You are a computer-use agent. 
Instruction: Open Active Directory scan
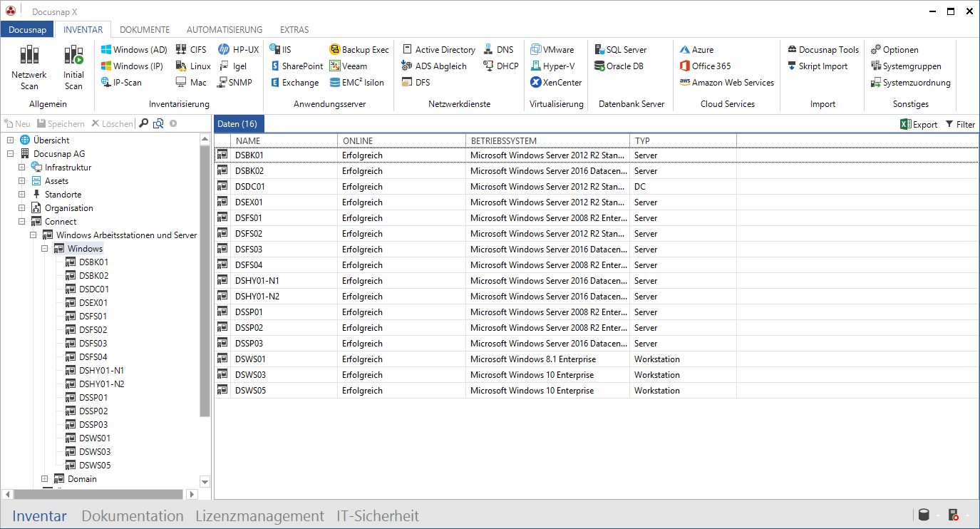[439, 50]
